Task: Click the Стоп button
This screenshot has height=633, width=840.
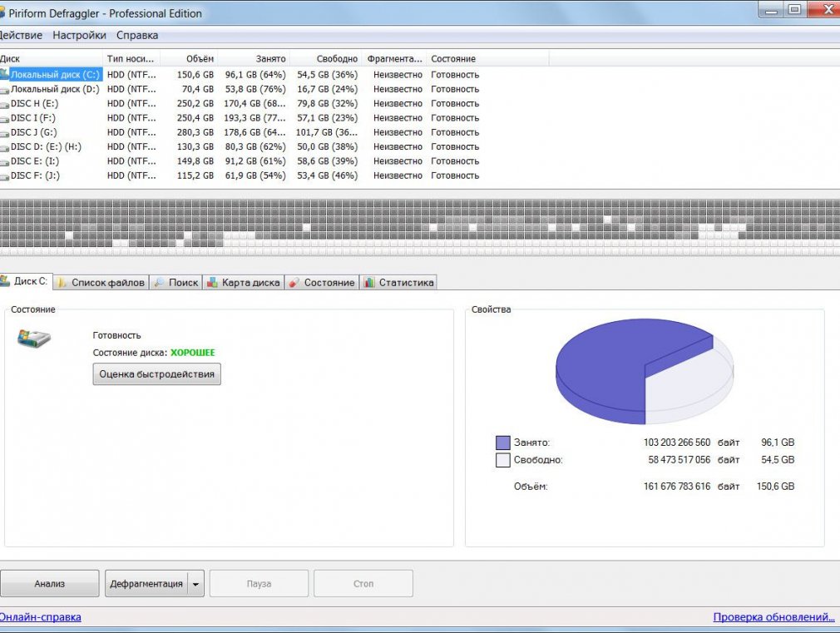Action: point(363,584)
